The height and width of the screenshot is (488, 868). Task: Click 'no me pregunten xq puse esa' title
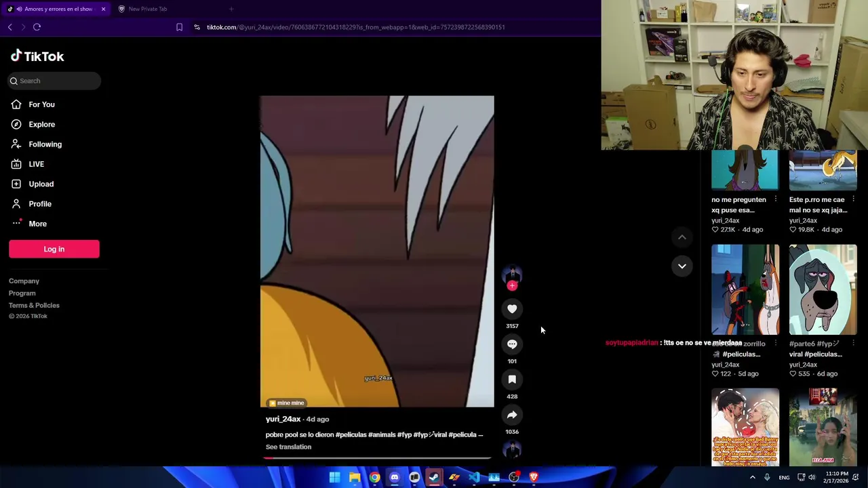(739, 205)
